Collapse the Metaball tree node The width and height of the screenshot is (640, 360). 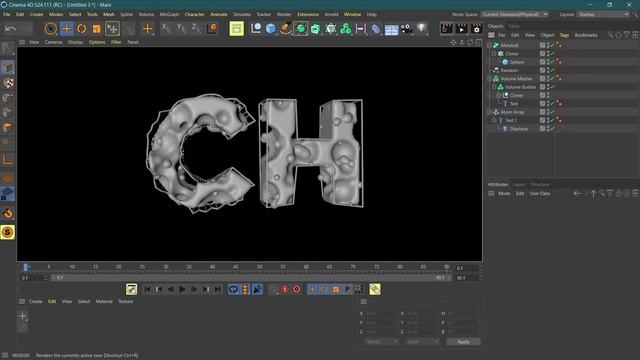(x=490, y=45)
